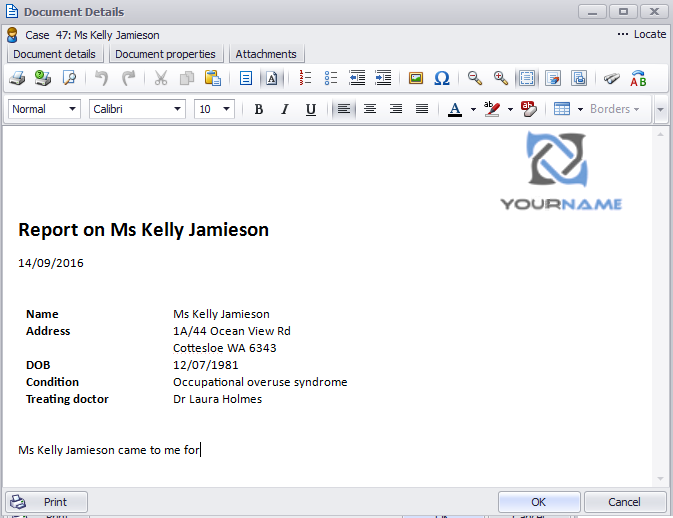Viewport: 673px width, 518px height.
Task: Click the Cancel button
Action: pos(624,502)
